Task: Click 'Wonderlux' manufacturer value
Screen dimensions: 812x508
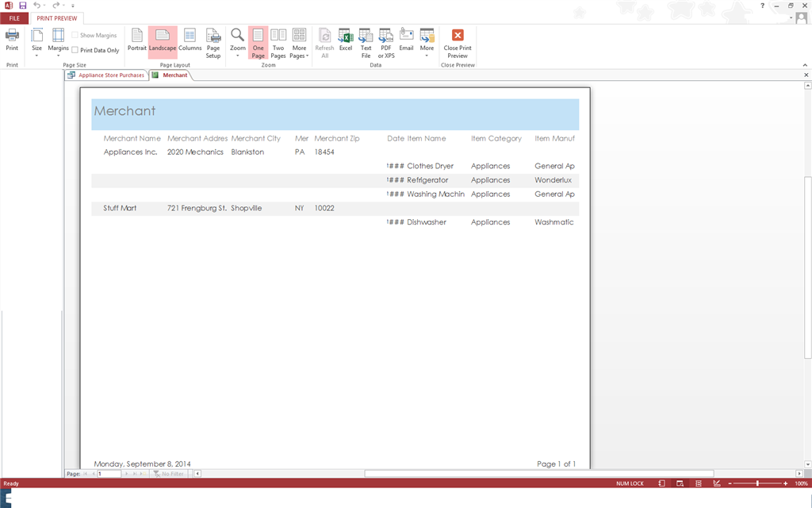Action: (x=553, y=180)
